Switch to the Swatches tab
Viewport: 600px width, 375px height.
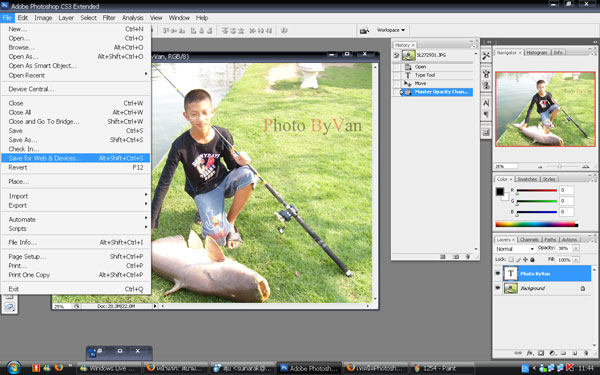point(527,179)
